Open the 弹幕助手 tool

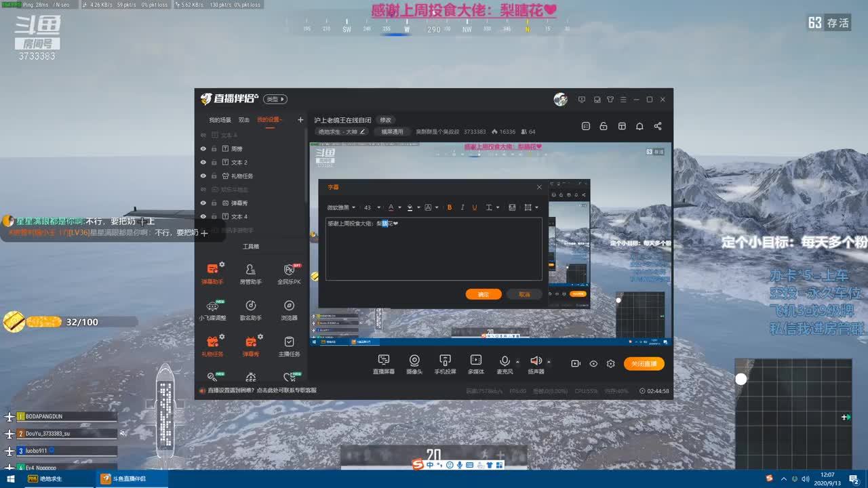(x=212, y=273)
